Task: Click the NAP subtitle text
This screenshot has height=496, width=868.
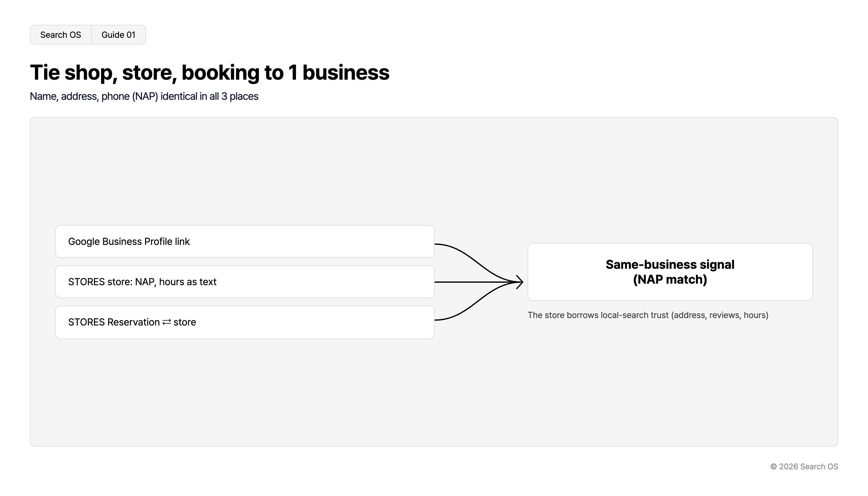Action: [x=144, y=96]
